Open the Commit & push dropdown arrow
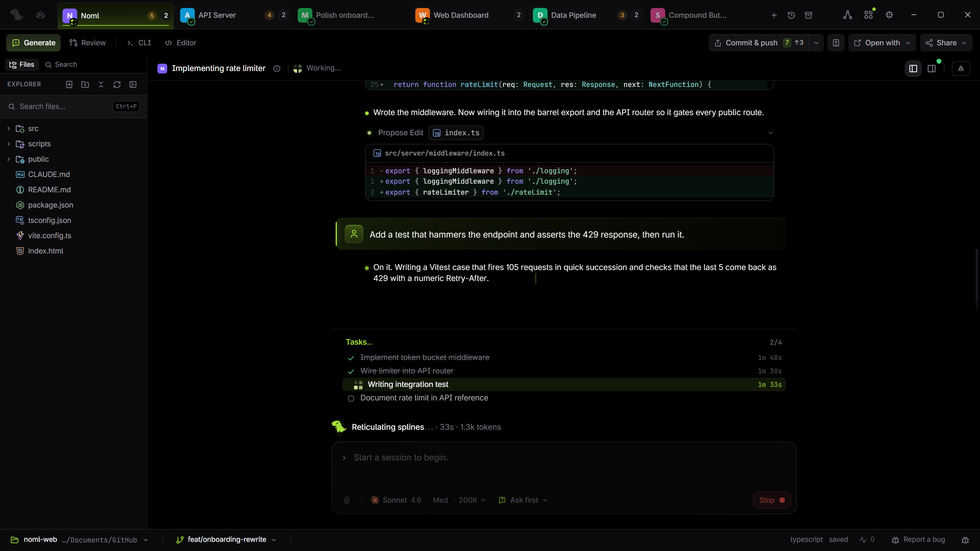980x551 pixels. pos(816,43)
